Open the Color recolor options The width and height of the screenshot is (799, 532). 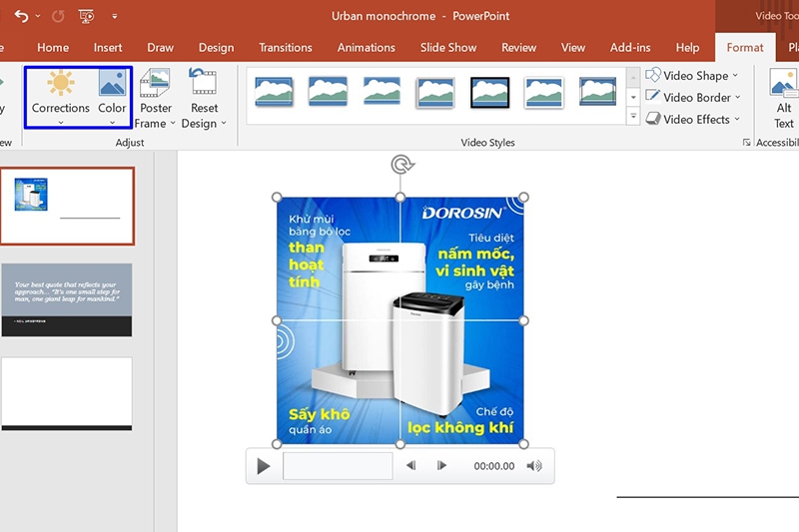click(x=112, y=97)
